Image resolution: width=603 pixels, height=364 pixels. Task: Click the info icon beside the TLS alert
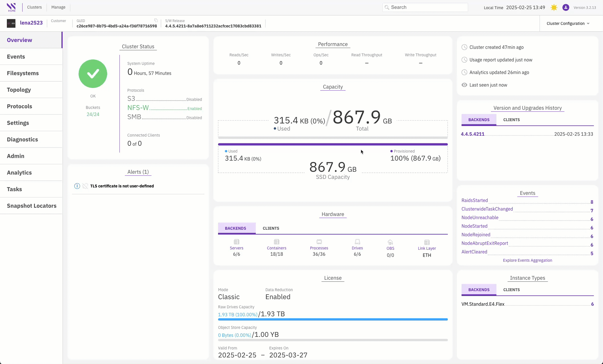[x=77, y=186]
